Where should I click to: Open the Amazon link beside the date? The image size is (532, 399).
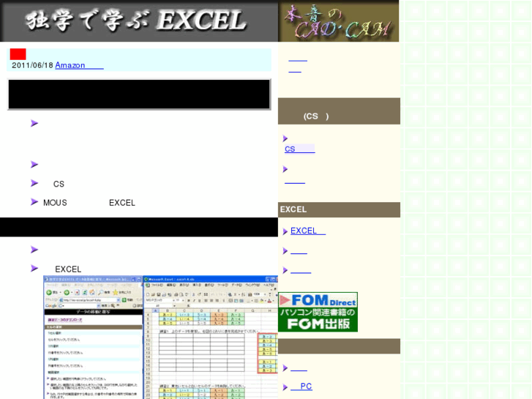point(79,65)
